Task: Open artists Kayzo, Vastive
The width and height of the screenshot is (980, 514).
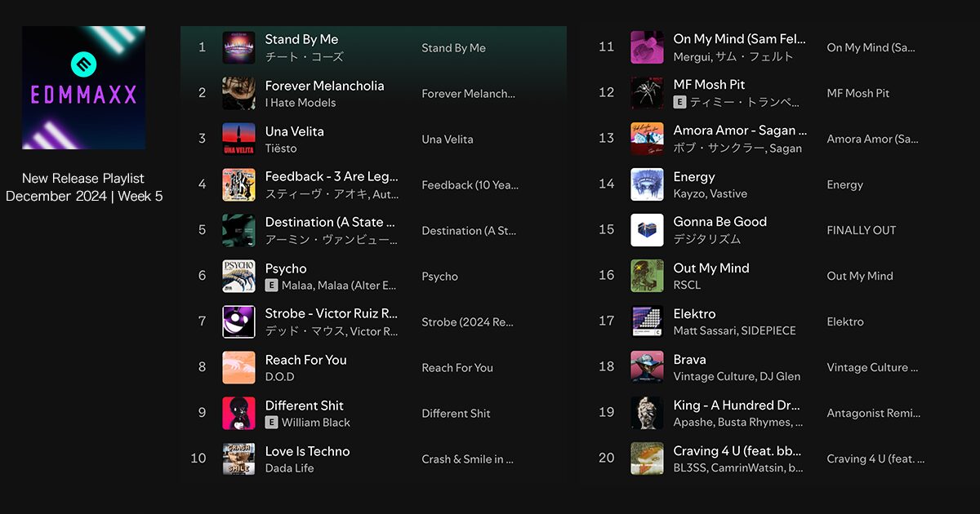Action: pyautogui.click(x=710, y=194)
